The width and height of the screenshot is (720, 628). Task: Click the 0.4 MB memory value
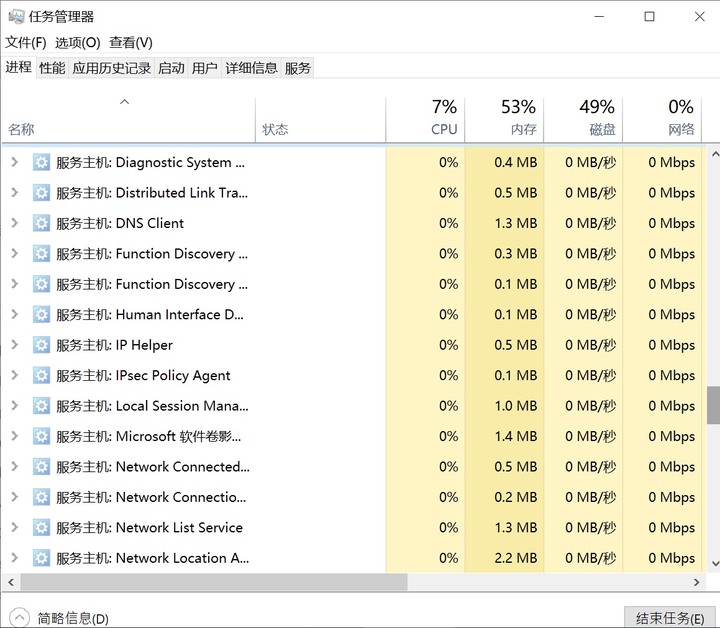516,163
